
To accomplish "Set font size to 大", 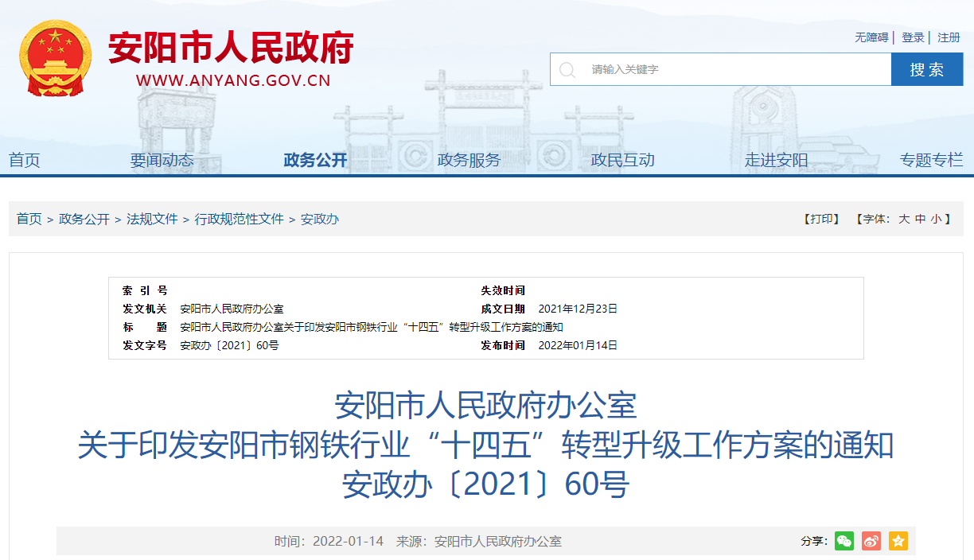I will click(904, 219).
